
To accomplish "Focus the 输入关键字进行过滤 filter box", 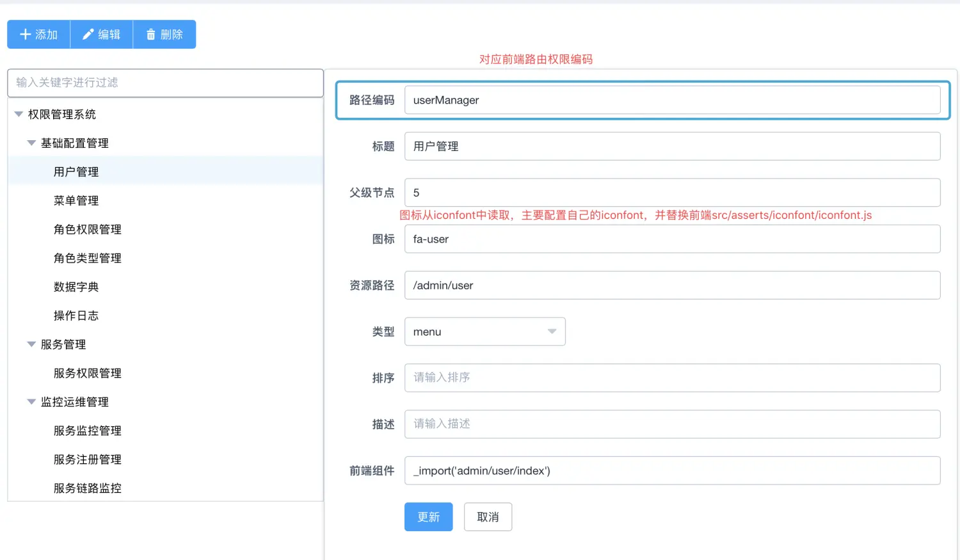I will coord(165,83).
